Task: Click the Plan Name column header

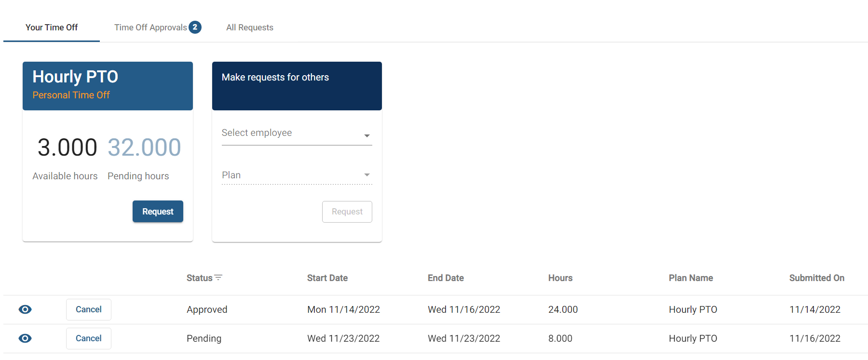Action: [x=691, y=278]
